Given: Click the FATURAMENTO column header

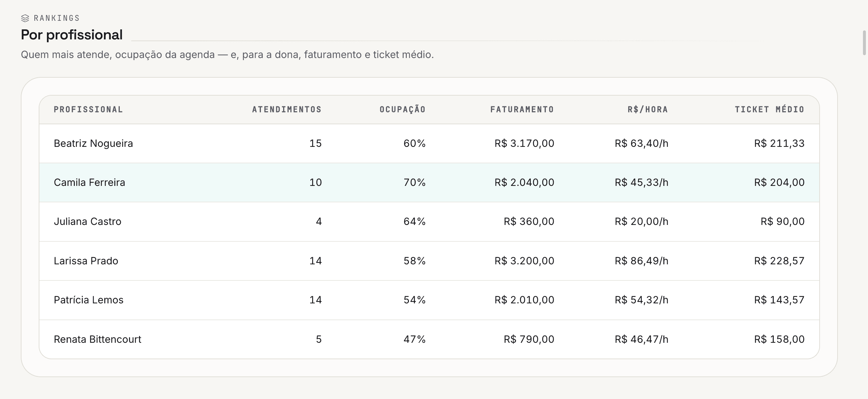Looking at the screenshot, I should pos(522,110).
